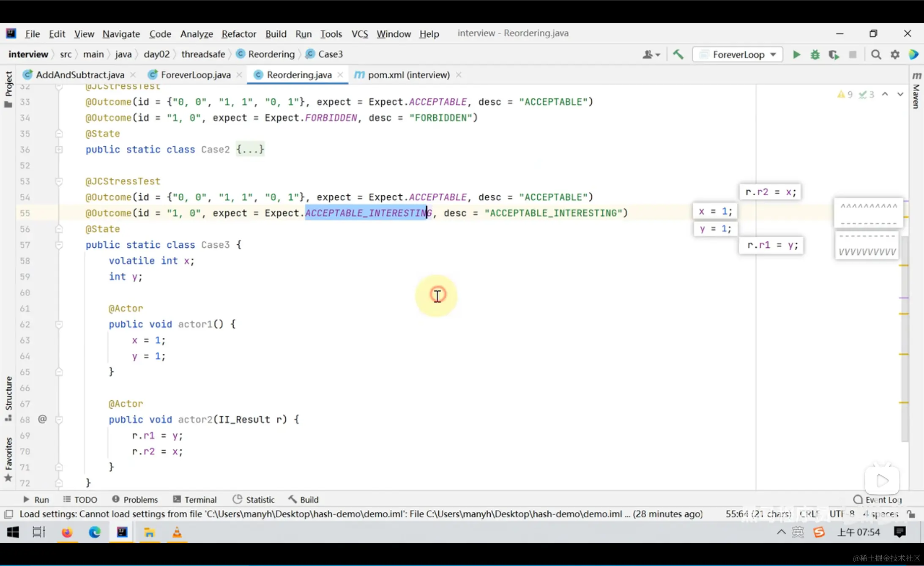Open IDE settings gear icon
This screenshot has height=566, width=924.
895,55
